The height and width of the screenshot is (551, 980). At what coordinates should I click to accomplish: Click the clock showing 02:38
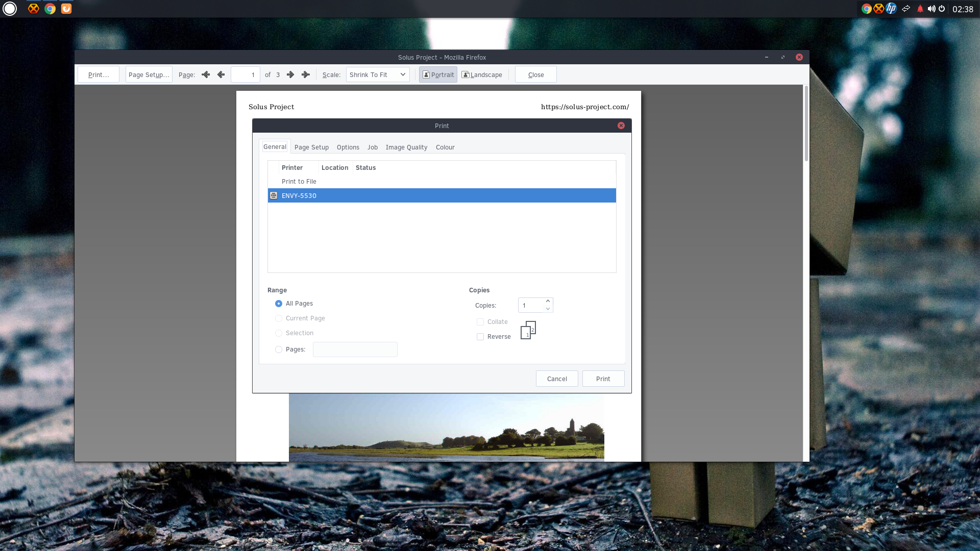tap(963, 9)
